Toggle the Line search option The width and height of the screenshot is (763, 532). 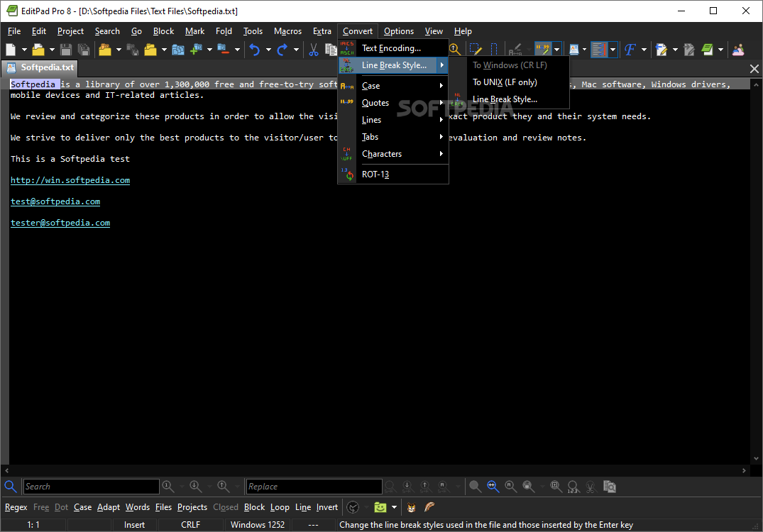point(303,507)
